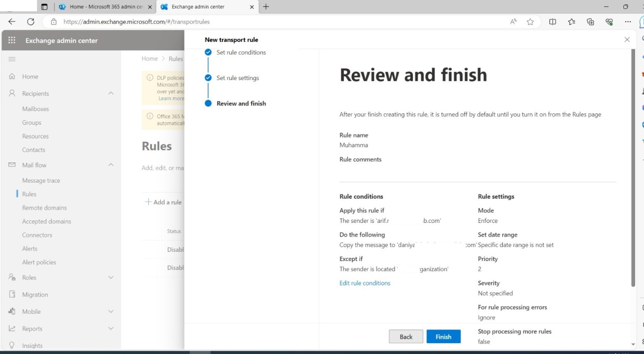Open Resources under Recipients

point(35,136)
